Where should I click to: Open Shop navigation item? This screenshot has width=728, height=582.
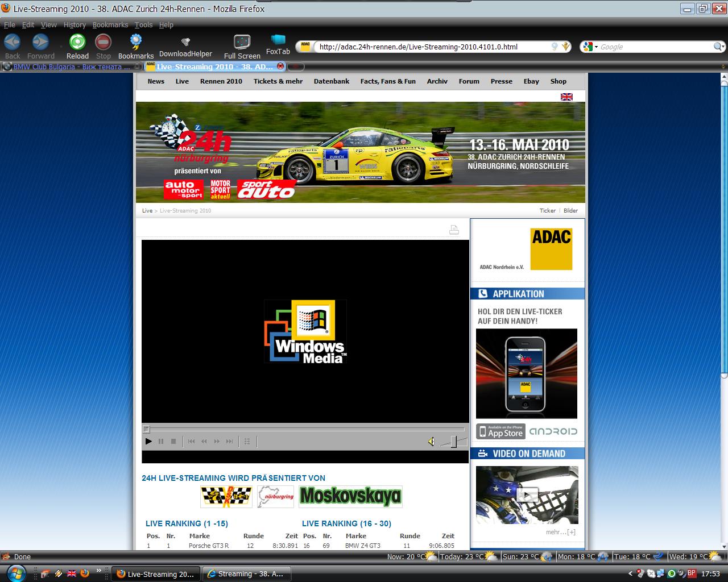click(559, 81)
